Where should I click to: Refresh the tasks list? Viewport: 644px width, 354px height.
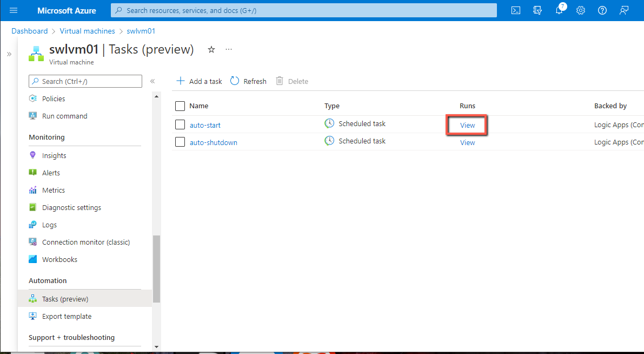pos(248,81)
